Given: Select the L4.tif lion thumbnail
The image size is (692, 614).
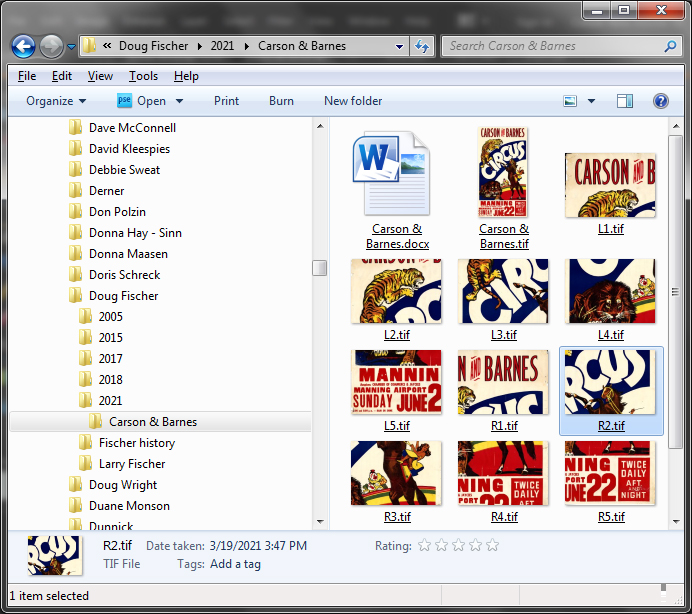Looking at the screenshot, I should pyautogui.click(x=610, y=292).
